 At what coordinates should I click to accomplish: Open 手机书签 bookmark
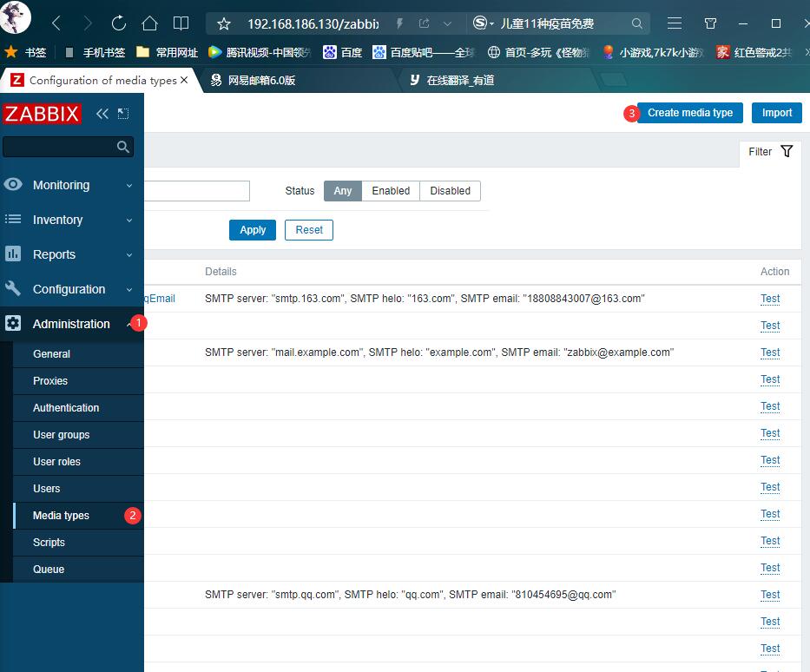pyautogui.click(x=95, y=52)
